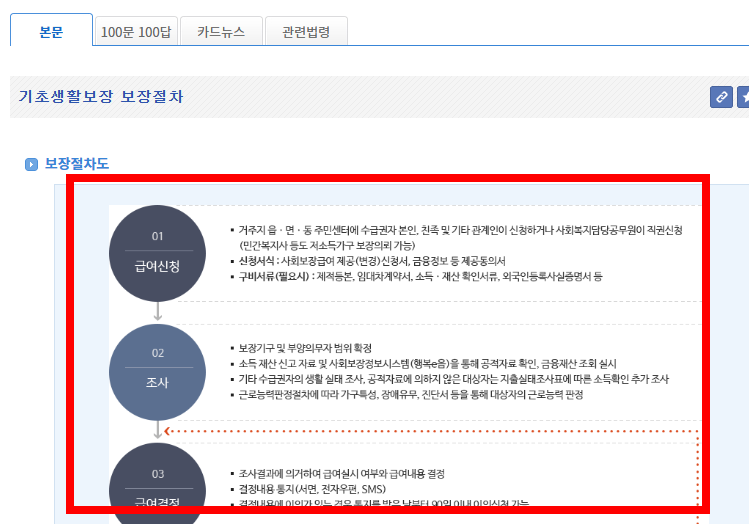Click the copy link icon button
This screenshot has width=749, height=524.
point(721,97)
